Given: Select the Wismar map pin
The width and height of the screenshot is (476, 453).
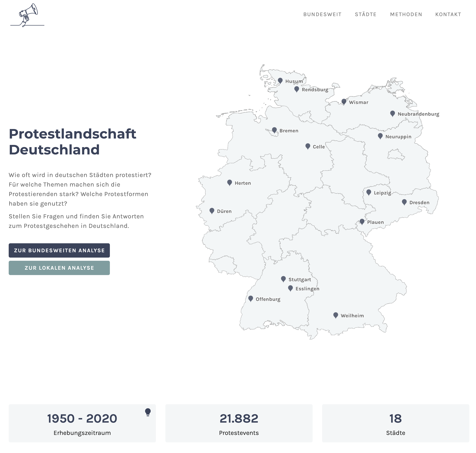Looking at the screenshot, I should coord(344,101).
